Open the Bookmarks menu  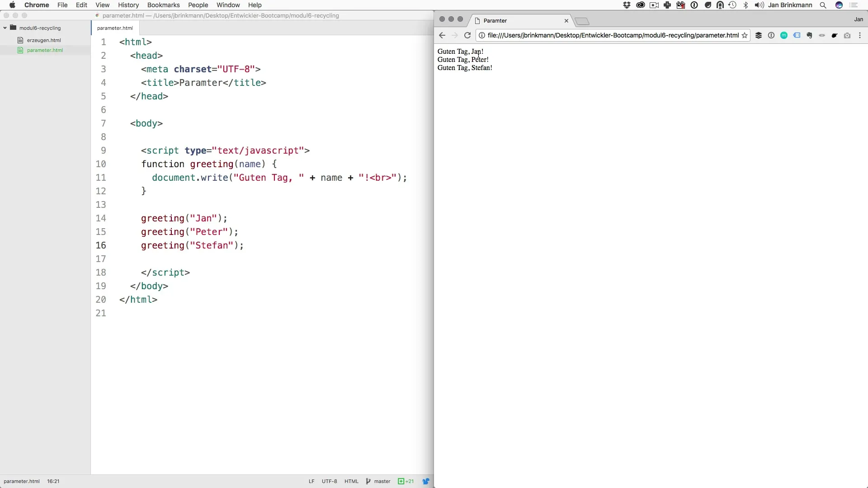[x=164, y=5]
